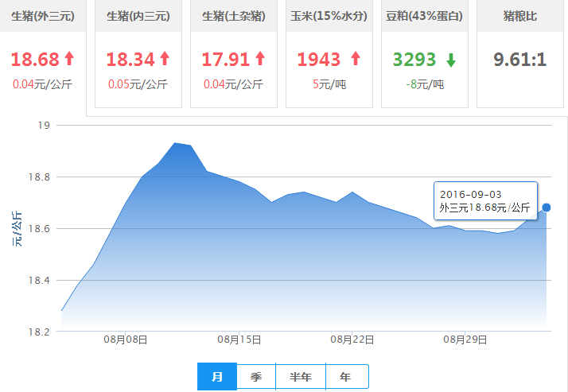Click the 08月22日 axis label
Viewport: 568px width, 392px height.
(352, 340)
